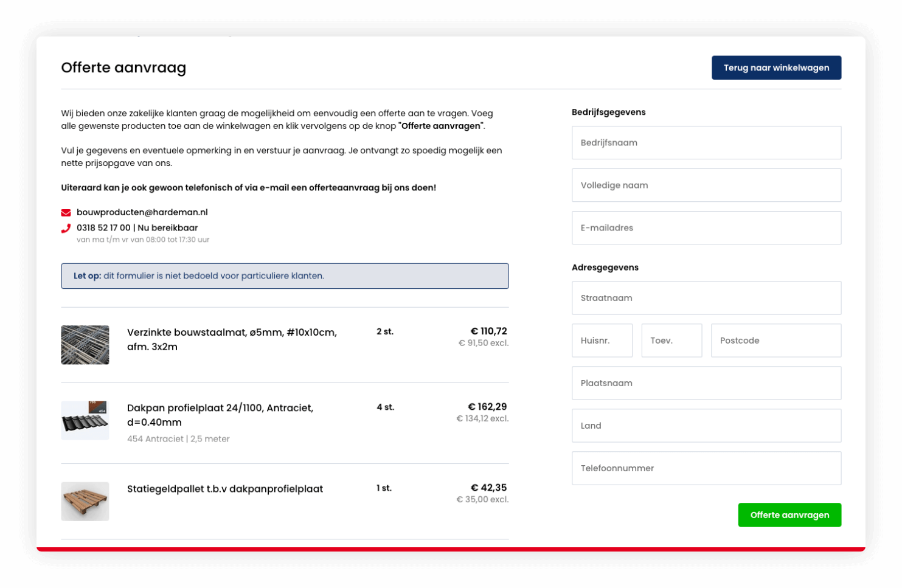Click the Toev. input field
The image size is (902, 588).
point(671,340)
